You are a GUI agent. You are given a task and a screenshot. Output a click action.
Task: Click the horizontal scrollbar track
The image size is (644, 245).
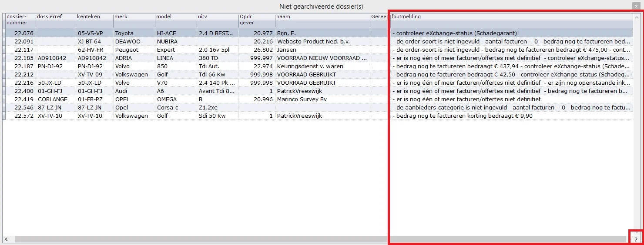click(320, 239)
